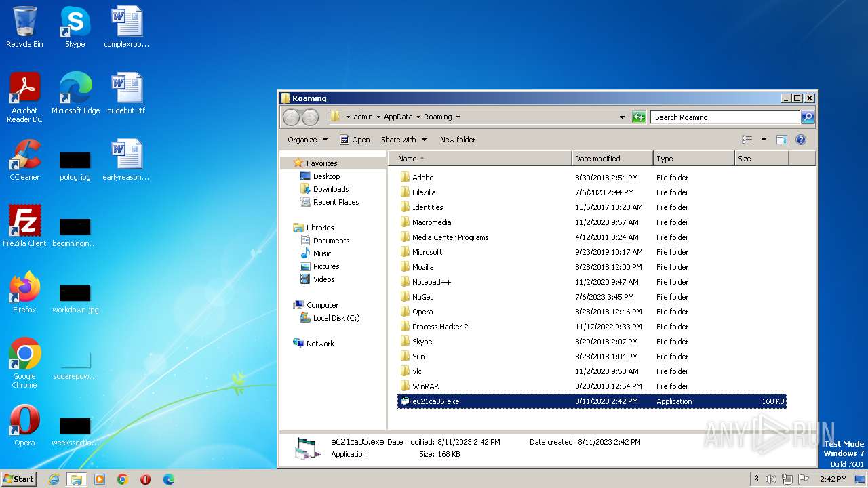868x488 pixels.
Task: Select Microsoft Edge desktop icon
Action: pyautogui.click(x=75, y=94)
